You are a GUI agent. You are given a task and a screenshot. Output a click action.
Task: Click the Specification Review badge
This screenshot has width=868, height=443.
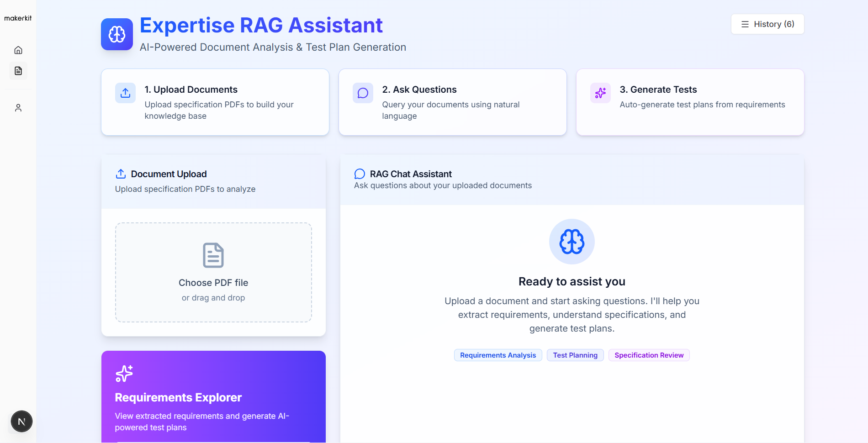649,355
